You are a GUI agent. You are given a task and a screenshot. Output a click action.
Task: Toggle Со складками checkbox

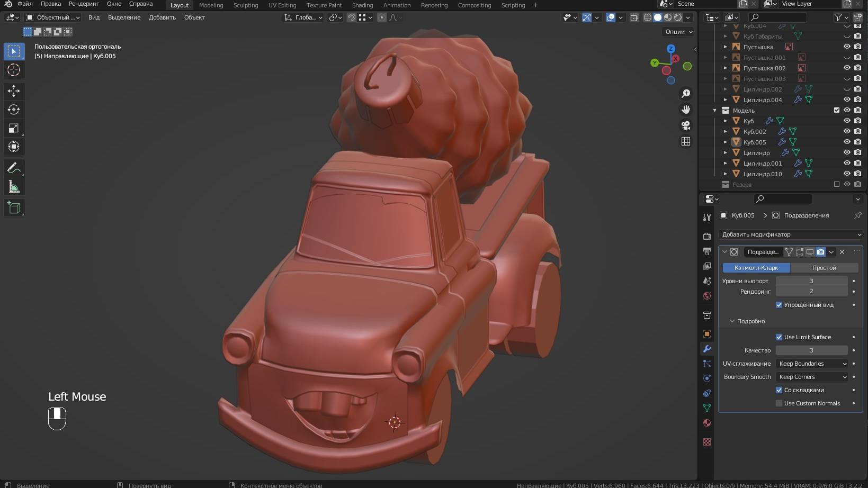779,390
